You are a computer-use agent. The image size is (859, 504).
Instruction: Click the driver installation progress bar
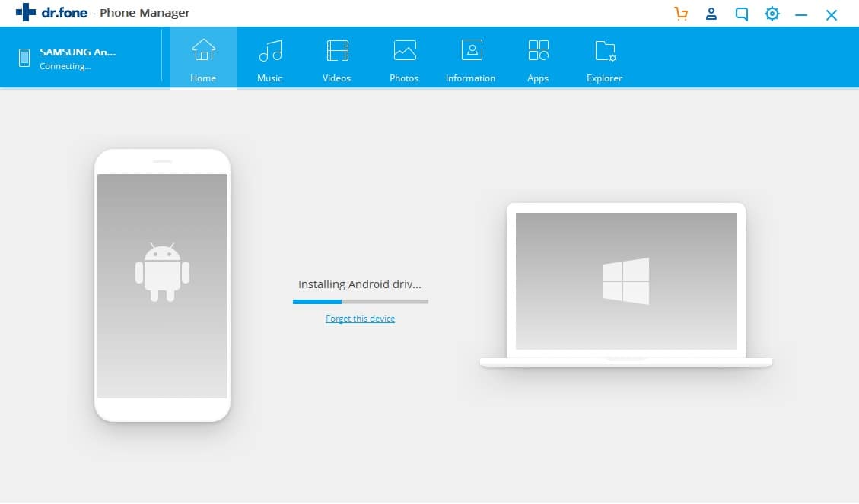pos(361,302)
